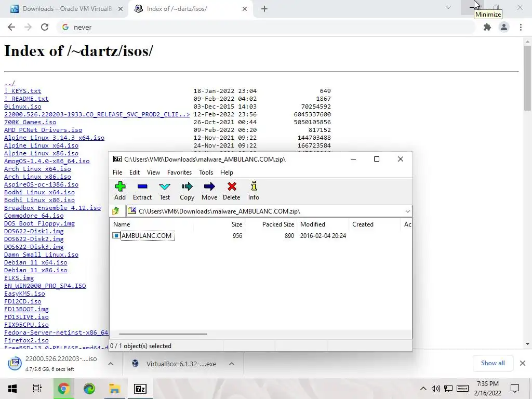The width and height of the screenshot is (532, 399).
Task: Open notification center on taskbar
Action: click(515, 389)
